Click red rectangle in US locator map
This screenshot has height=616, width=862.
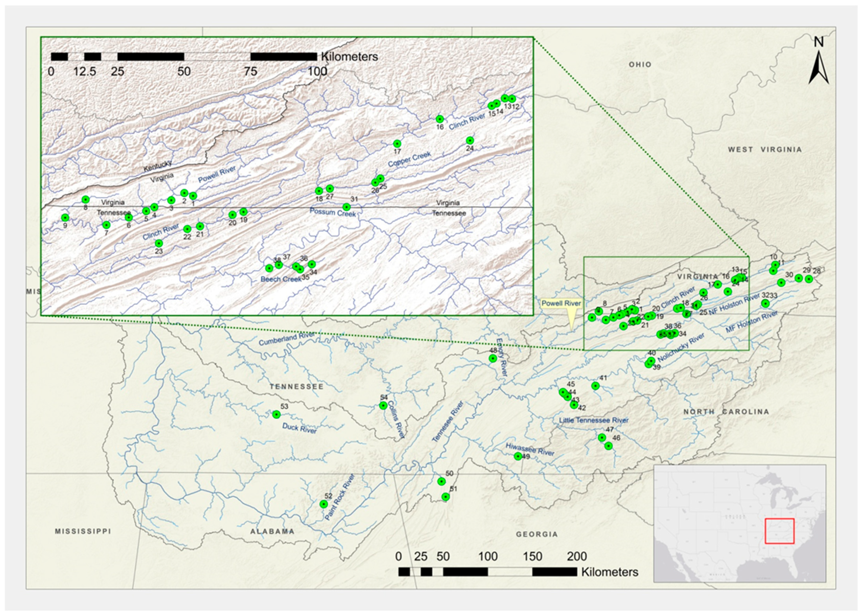[x=779, y=531]
